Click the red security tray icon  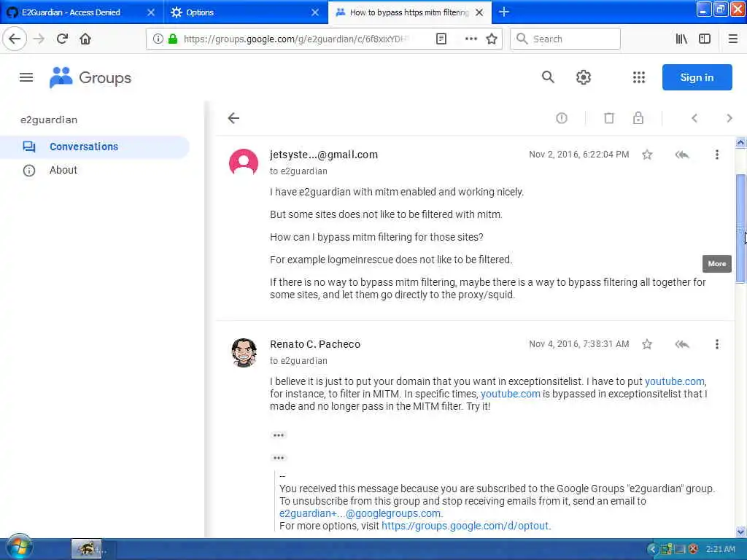[694, 549]
